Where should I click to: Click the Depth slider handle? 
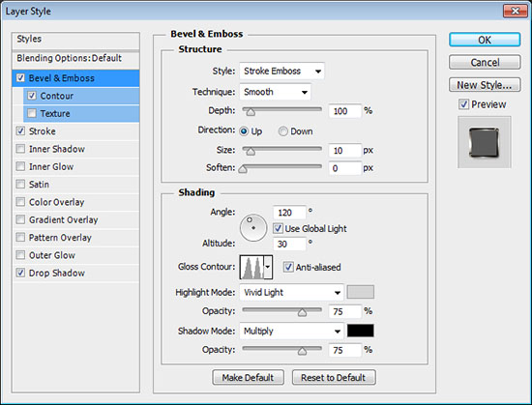point(251,112)
